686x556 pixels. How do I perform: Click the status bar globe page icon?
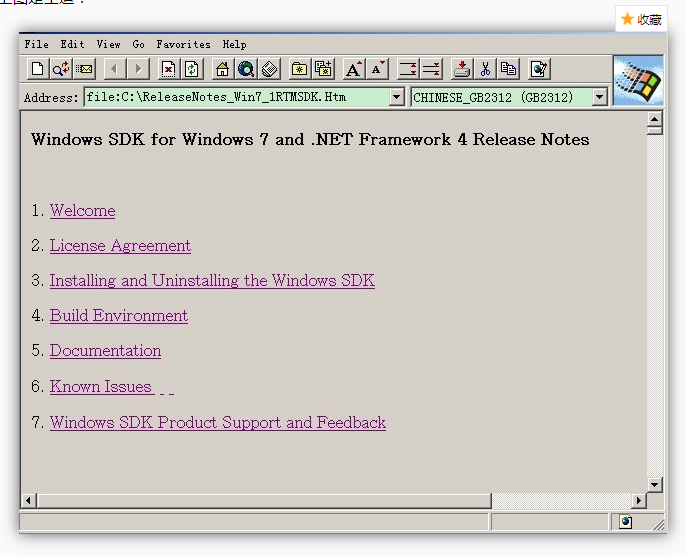click(626, 521)
